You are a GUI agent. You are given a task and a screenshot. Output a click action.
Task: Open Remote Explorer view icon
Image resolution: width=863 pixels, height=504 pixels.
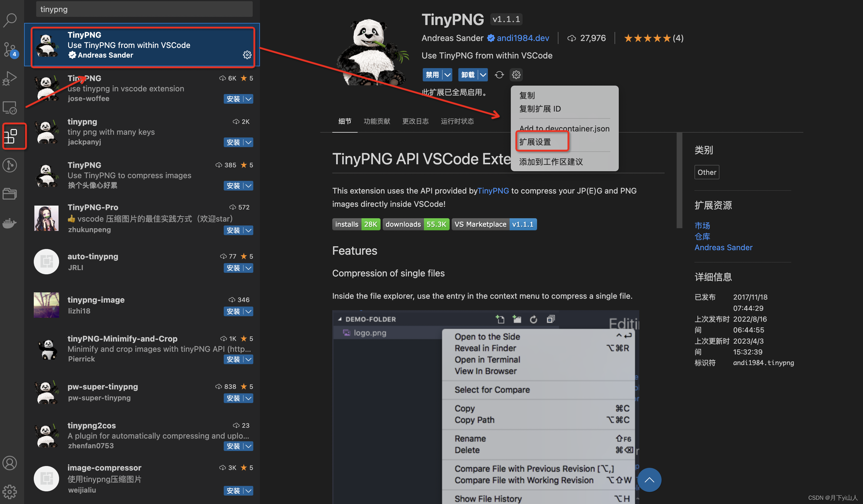click(x=10, y=108)
